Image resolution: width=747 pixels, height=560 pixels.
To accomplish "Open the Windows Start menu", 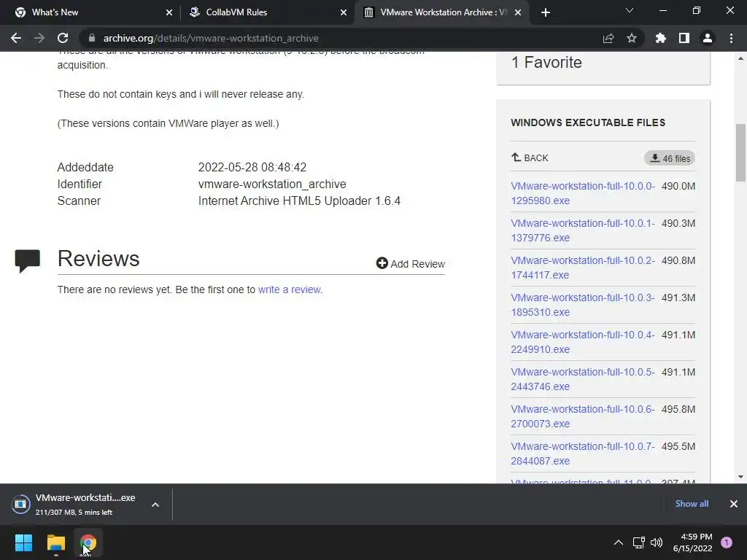I will pos(23,542).
